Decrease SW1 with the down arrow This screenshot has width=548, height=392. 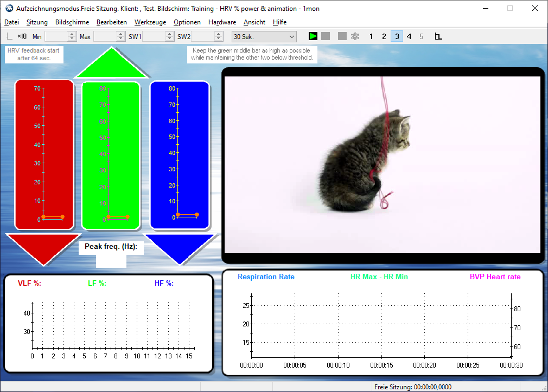click(169, 39)
